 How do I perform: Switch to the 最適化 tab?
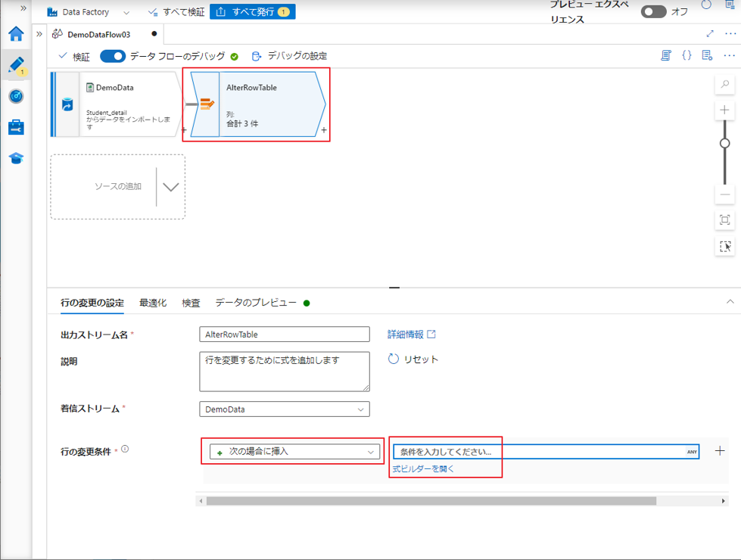click(x=153, y=303)
